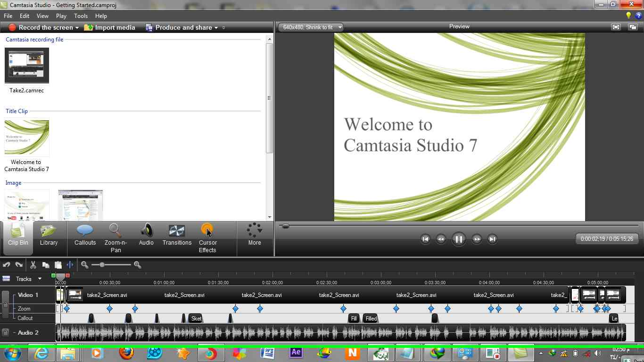Image resolution: width=644 pixels, height=362 pixels.
Task: Click the Redo arrow on timeline toolbar
Action: pyautogui.click(x=19, y=265)
